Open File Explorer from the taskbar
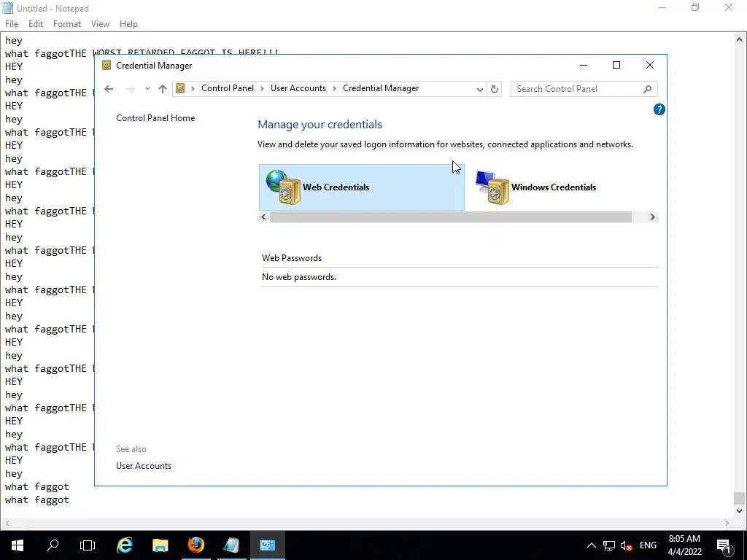 coord(160,545)
